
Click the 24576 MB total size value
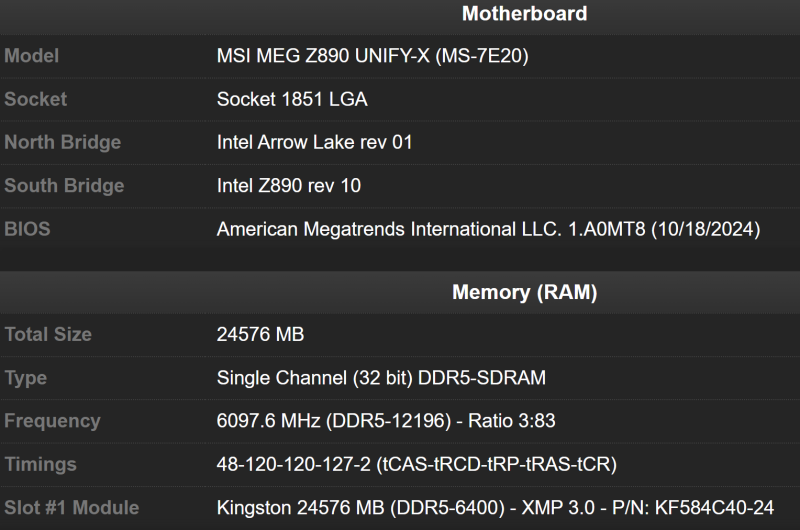pos(260,335)
